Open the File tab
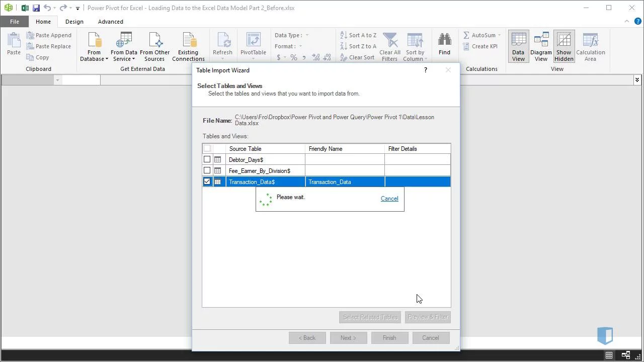The image size is (644, 362). tap(15, 22)
